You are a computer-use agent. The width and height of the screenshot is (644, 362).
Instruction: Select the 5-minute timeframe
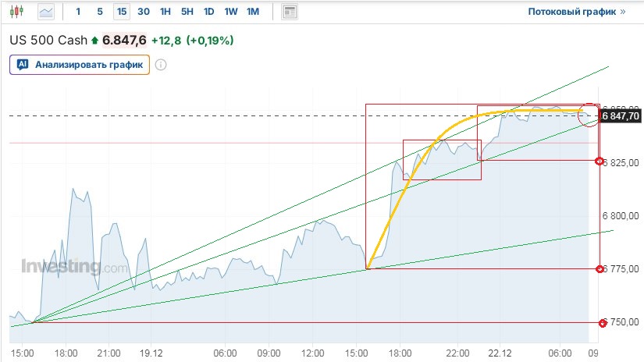(x=99, y=12)
